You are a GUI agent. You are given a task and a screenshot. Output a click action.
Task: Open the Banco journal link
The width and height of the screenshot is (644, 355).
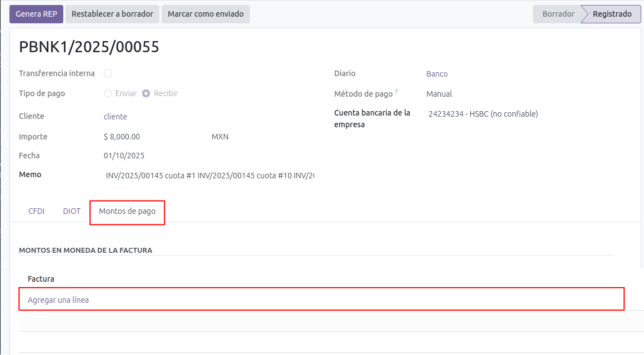click(x=437, y=74)
